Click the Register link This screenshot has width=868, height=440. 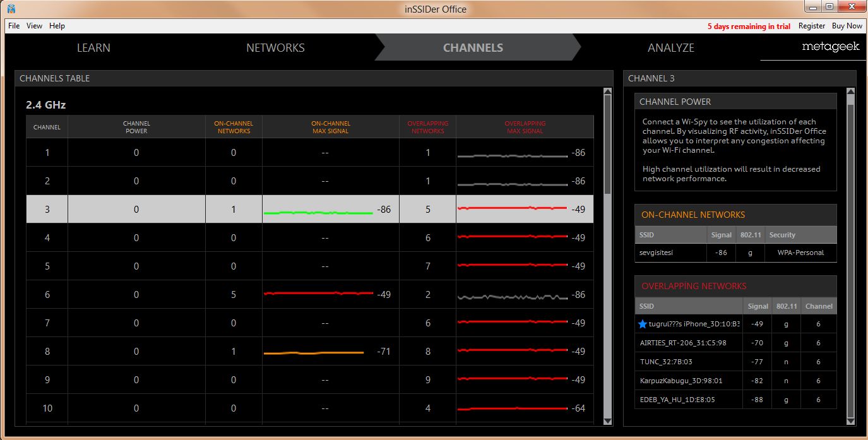tap(812, 26)
